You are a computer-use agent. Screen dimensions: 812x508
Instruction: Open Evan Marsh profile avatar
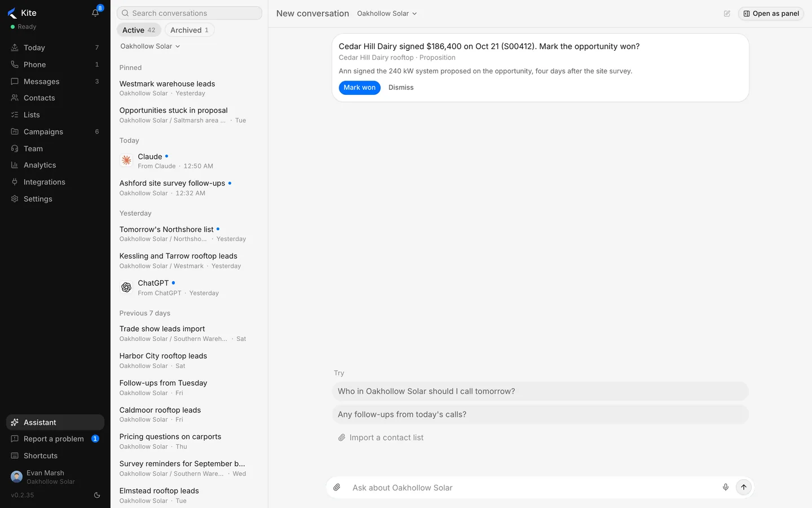pos(16,477)
